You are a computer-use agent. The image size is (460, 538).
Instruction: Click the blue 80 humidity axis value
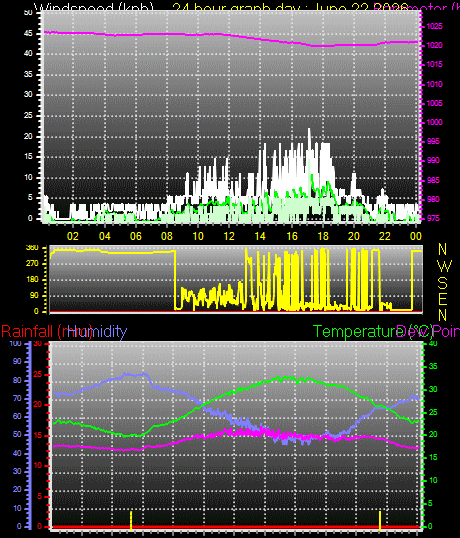pos(17,380)
